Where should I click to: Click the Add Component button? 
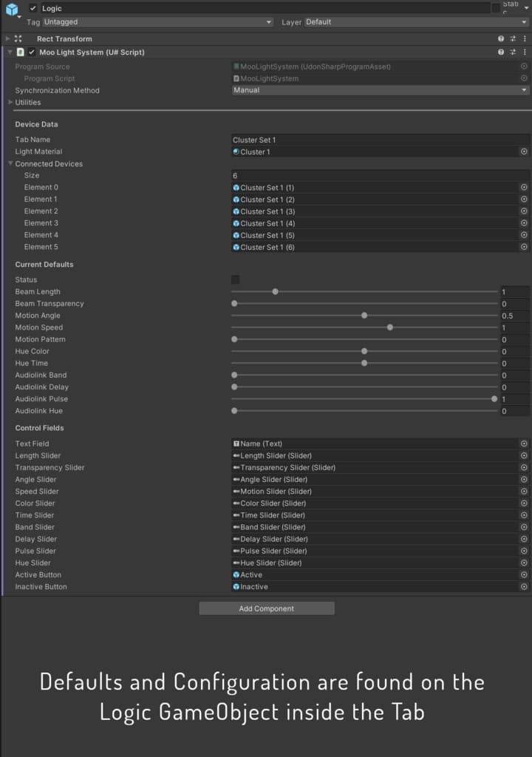[x=266, y=608]
